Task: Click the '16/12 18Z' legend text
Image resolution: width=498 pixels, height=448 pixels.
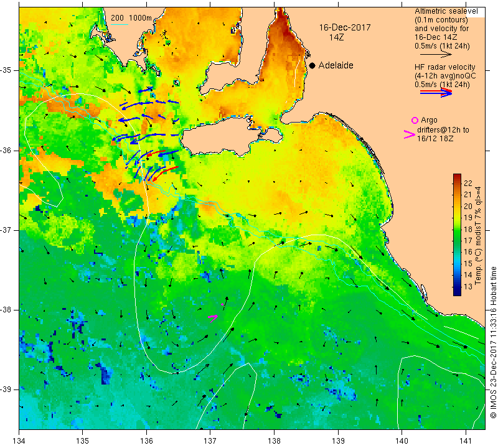Action: (435, 139)
